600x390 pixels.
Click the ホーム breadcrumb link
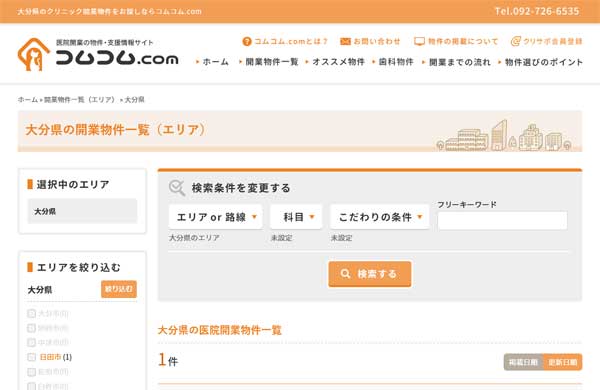click(x=28, y=100)
